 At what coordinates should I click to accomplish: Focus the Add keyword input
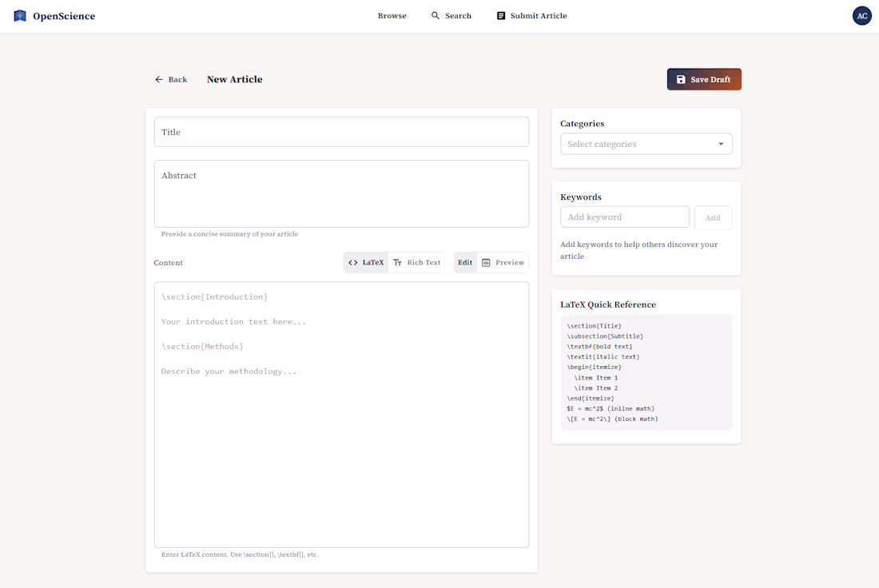(625, 217)
